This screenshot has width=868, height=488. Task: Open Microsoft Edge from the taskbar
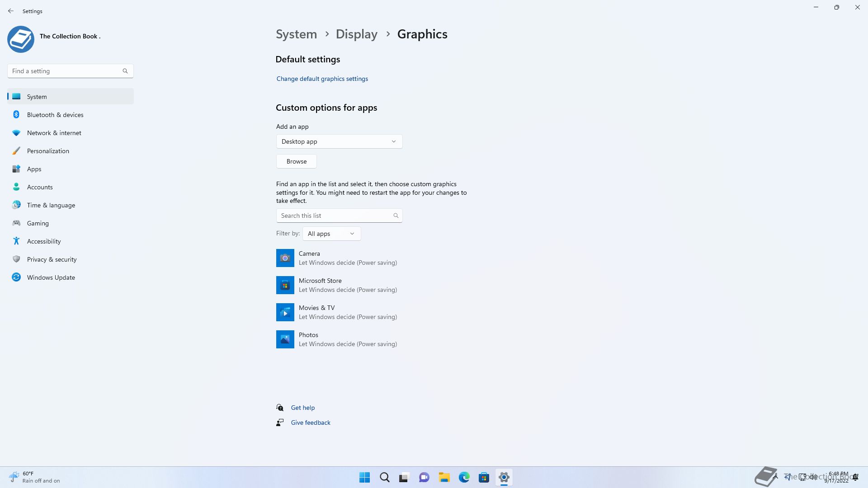click(464, 477)
